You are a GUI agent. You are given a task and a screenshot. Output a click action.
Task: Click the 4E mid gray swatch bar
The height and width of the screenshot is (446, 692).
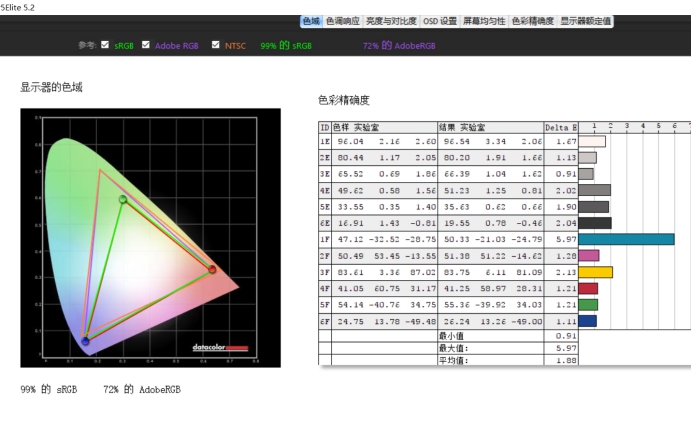pyautogui.click(x=594, y=190)
